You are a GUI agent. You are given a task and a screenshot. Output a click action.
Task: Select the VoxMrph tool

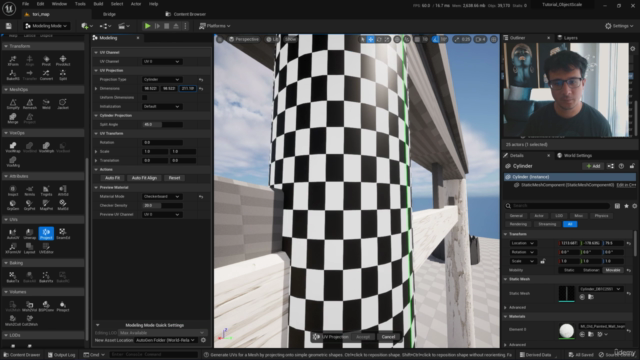pyautogui.click(x=46, y=147)
